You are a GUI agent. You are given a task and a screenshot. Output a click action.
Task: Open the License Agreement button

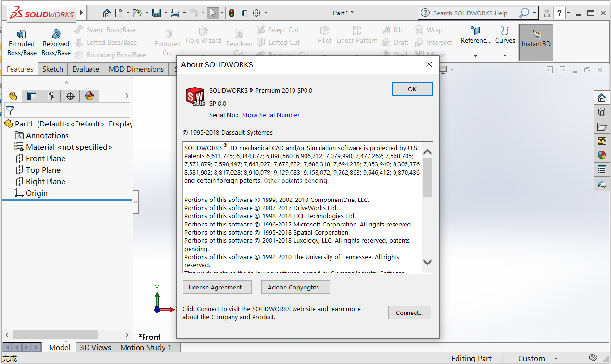pos(217,287)
